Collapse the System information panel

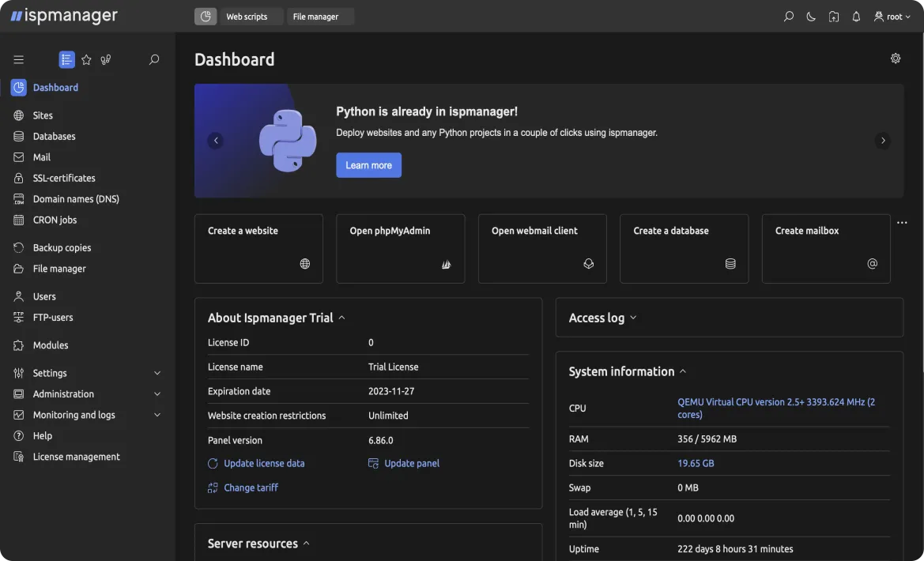[x=683, y=371]
